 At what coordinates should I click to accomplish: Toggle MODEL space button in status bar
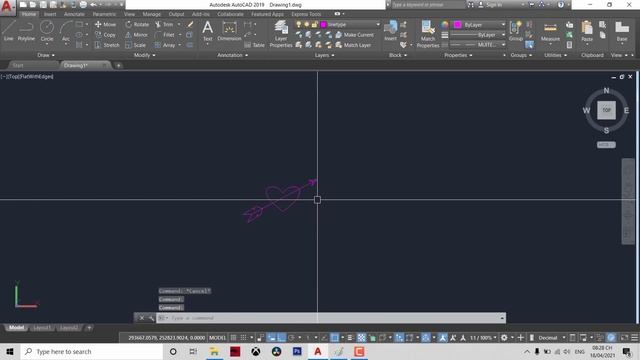coord(217,338)
